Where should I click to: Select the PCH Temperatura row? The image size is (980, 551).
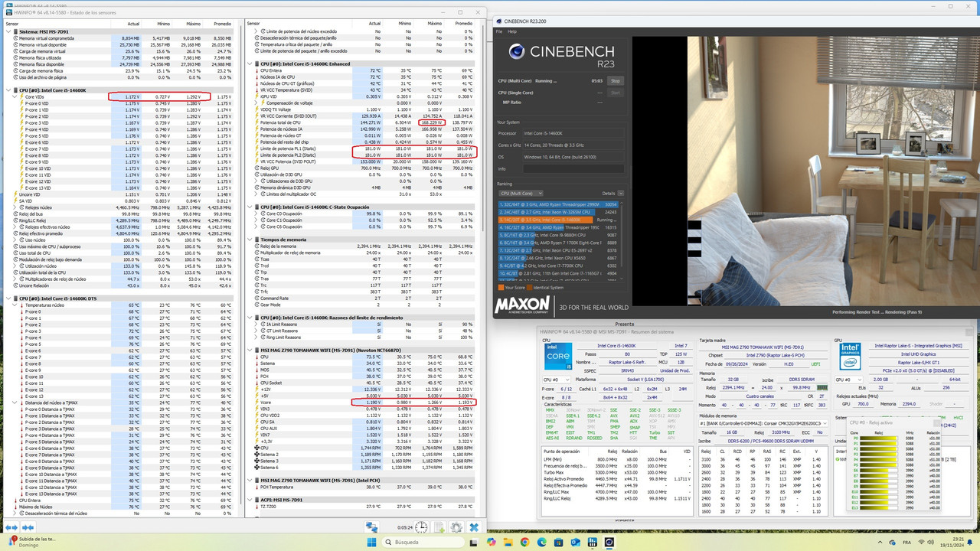pyautogui.click(x=363, y=486)
